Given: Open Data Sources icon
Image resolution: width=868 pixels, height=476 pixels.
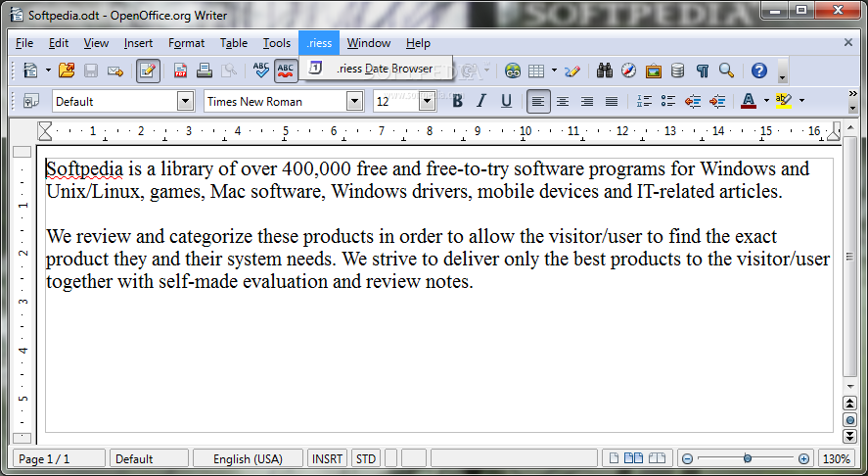Looking at the screenshot, I should click(677, 71).
